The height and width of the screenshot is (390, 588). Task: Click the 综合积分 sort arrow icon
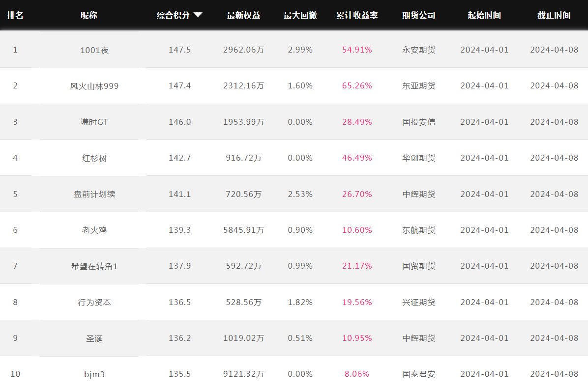[198, 15]
